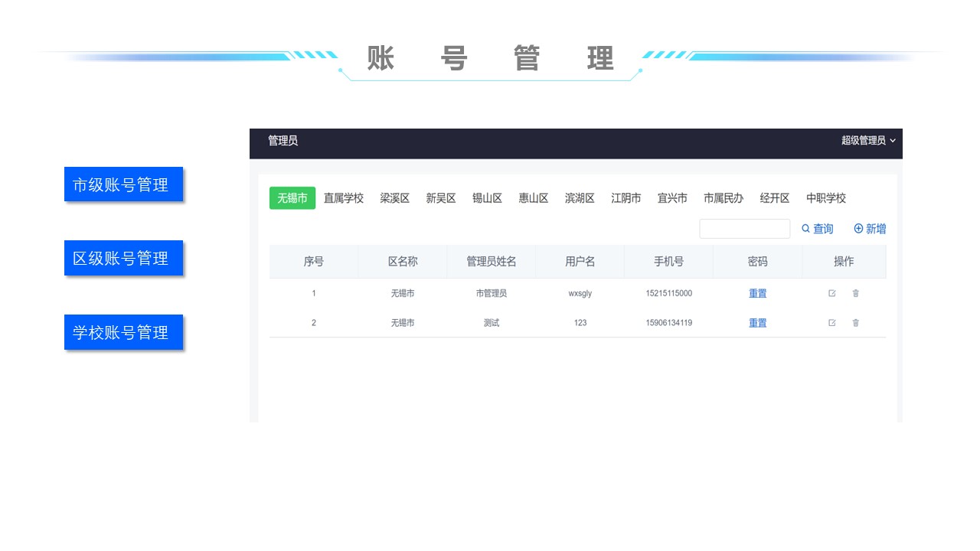Click the 手机号 column header
The width and height of the screenshot is (980, 551).
coord(668,262)
